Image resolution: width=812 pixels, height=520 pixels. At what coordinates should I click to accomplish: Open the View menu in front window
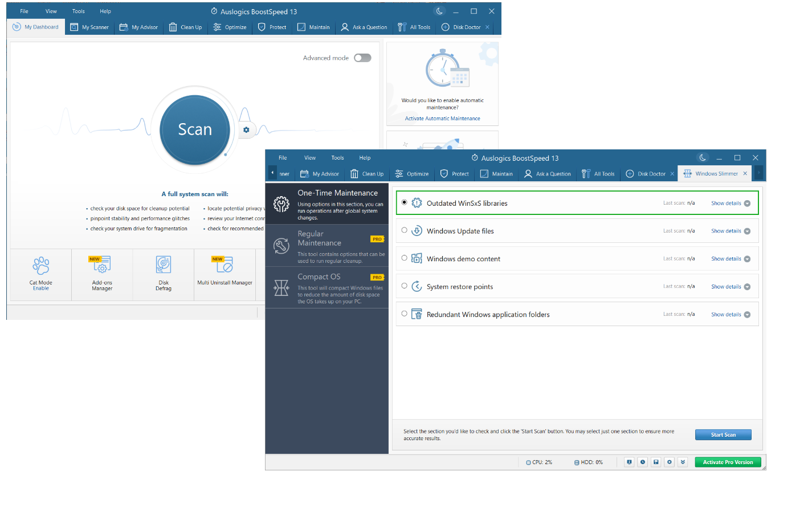(310, 158)
